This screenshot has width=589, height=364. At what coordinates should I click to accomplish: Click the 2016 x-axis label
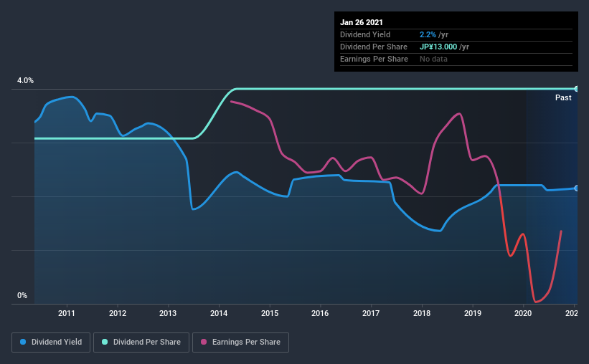click(x=320, y=313)
